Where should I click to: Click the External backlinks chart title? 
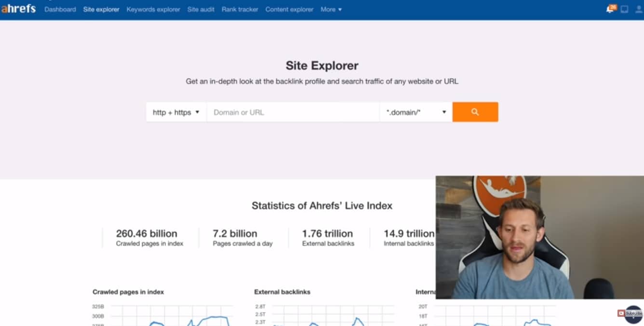282,292
